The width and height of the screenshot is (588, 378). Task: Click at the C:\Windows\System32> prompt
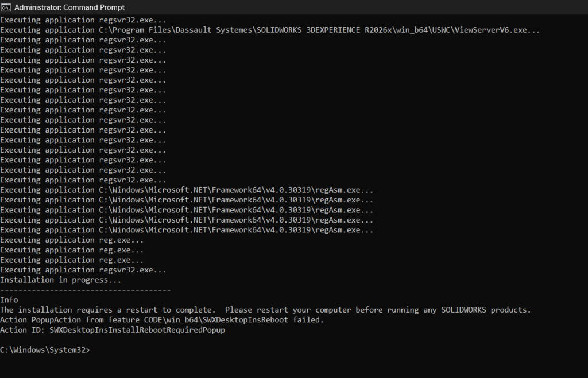(45, 350)
